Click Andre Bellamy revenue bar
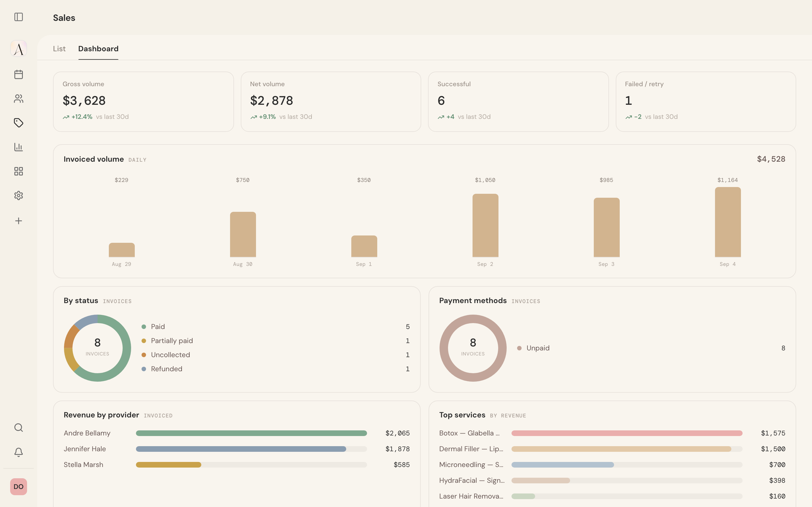 tap(251, 433)
